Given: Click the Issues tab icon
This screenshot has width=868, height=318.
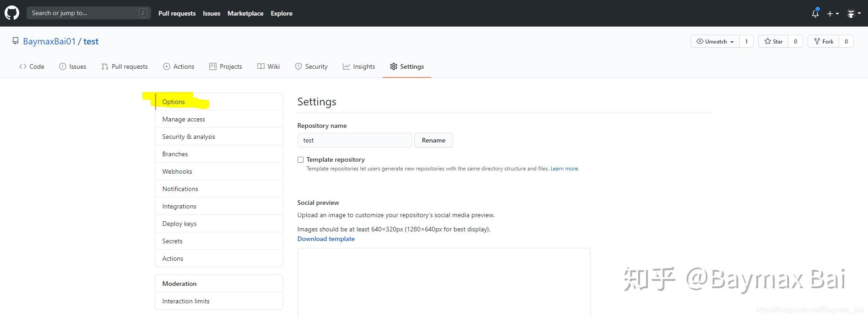Looking at the screenshot, I should pyautogui.click(x=63, y=66).
